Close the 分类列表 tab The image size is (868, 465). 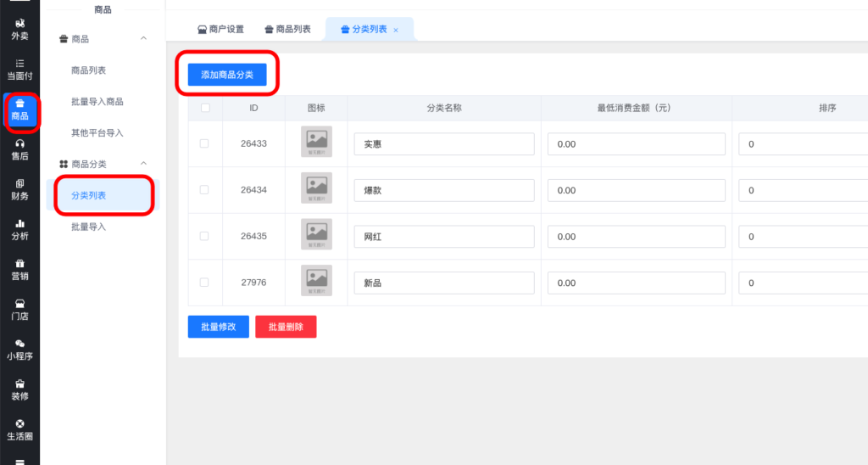coord(396,30)
